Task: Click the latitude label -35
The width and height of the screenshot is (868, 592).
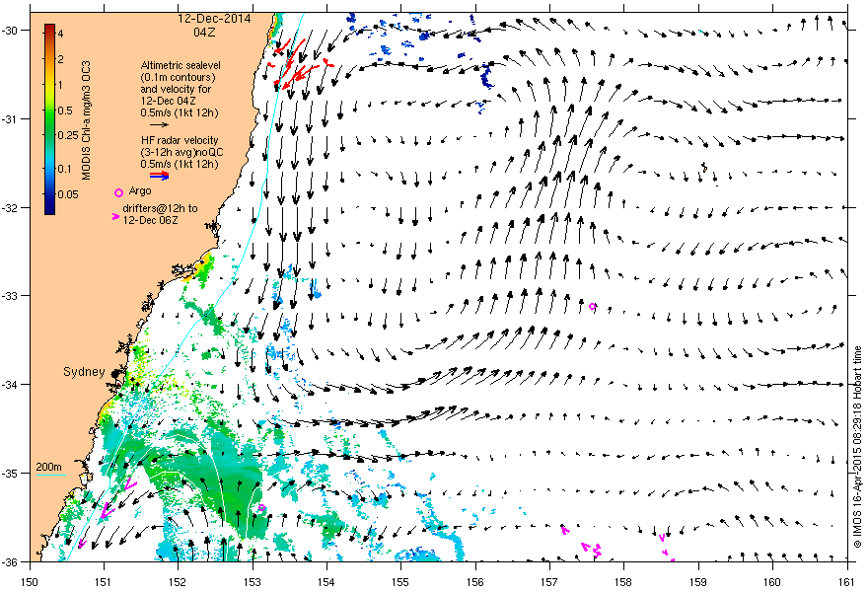Action: 10,473
